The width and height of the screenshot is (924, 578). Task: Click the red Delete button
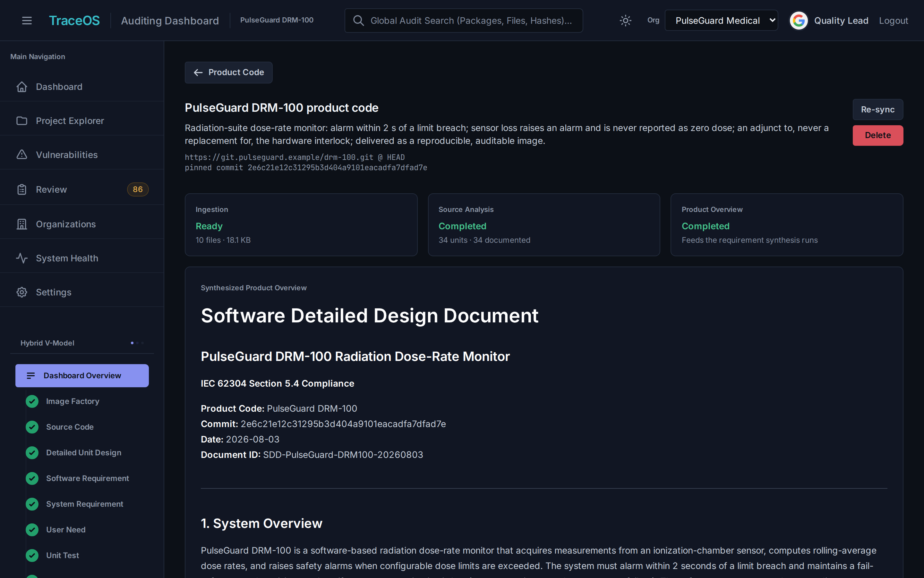pos(877,135)
